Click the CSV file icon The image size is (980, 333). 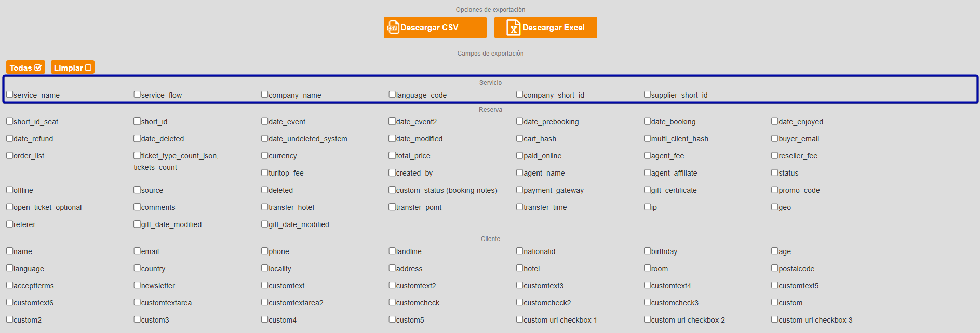tap(393, 28)
